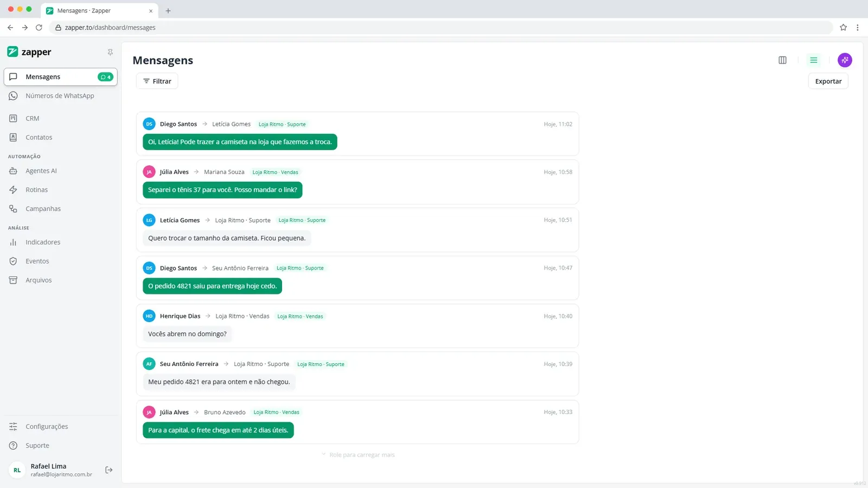This screenshot has height=488, width=868.
Task: Open message 'O pedido 4821 saiu para entrega'
Action: [212, 286]
